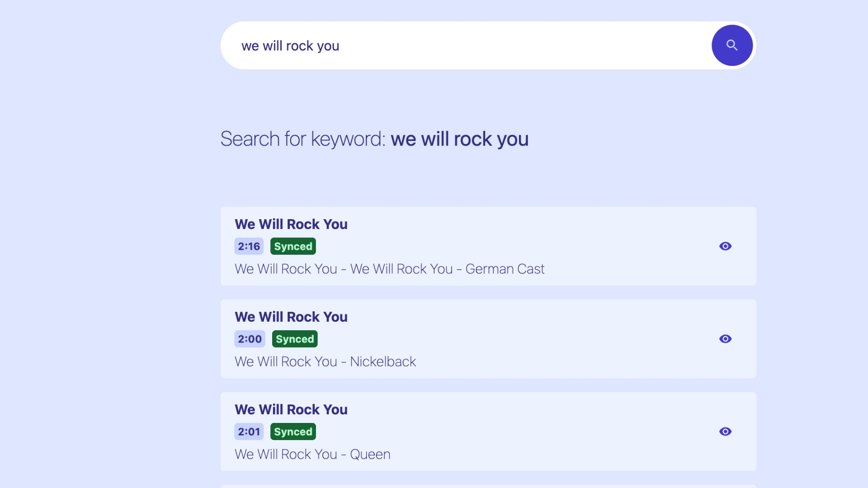Screen dimensions: 868x488
Task: Toggle the lyrics preview for the Queen version
Action: pyautogui.click(x=725, y=432)
